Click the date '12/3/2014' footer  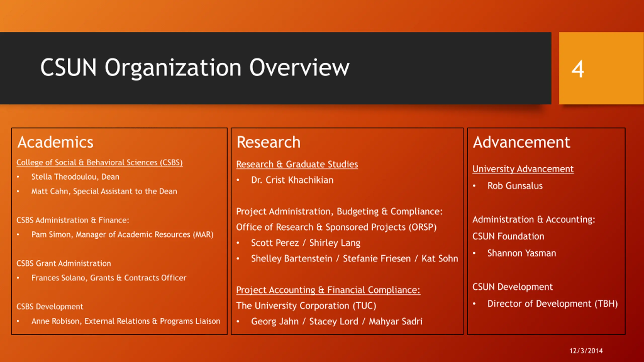tap(586, 351)
